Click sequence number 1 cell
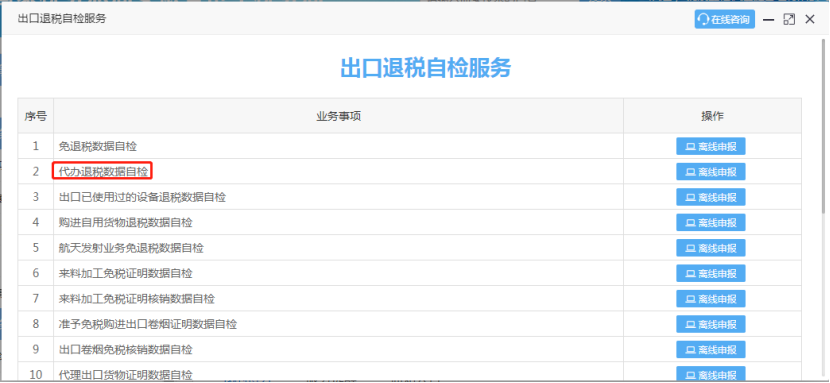830x383 pixels. (35, 146)
